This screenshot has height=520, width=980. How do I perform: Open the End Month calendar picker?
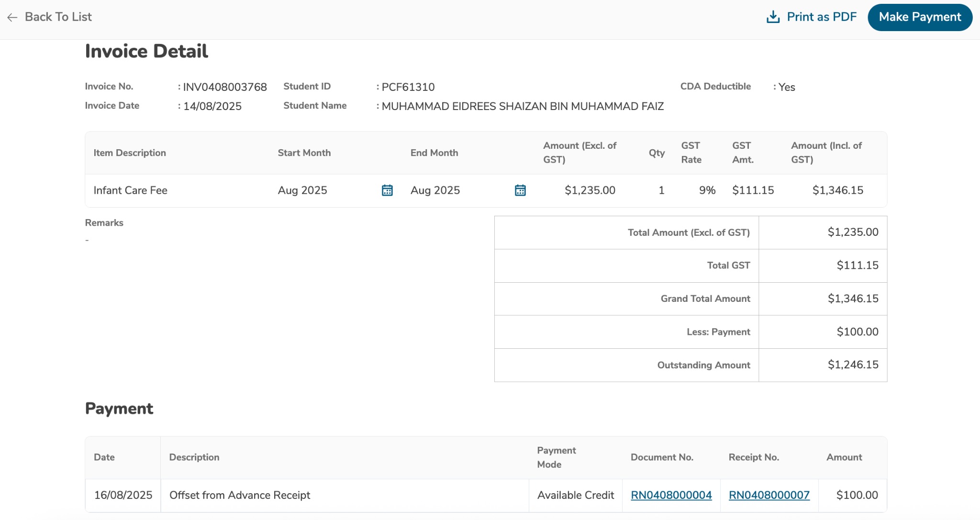coord(520,190)
